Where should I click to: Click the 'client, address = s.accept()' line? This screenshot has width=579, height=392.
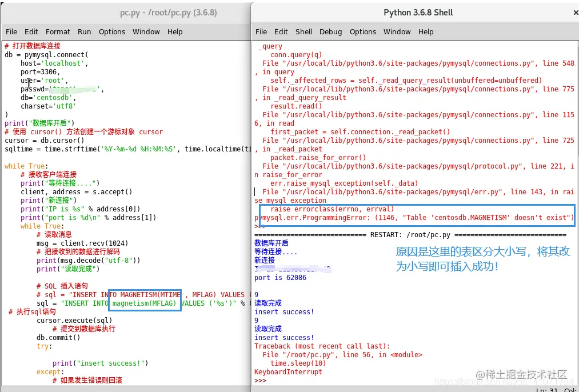pyautogui.click(x=77, y=191)
